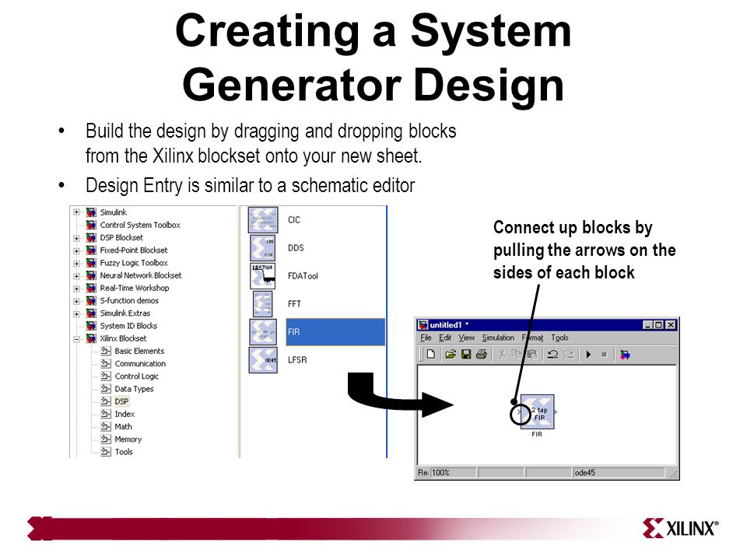Open the View menu
Viewport: 747px width, 560px height.
click(x=466, y=338)
